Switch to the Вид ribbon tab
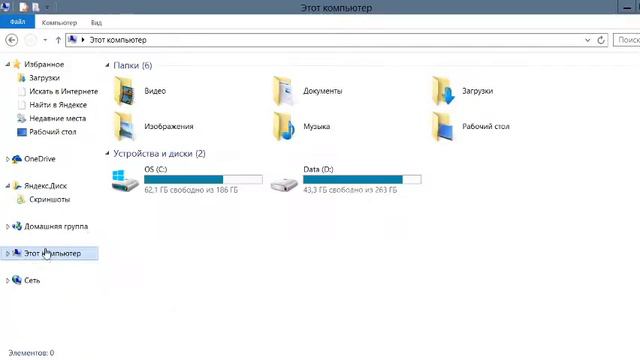Viewport: 640px width, 360px height. 96,22
